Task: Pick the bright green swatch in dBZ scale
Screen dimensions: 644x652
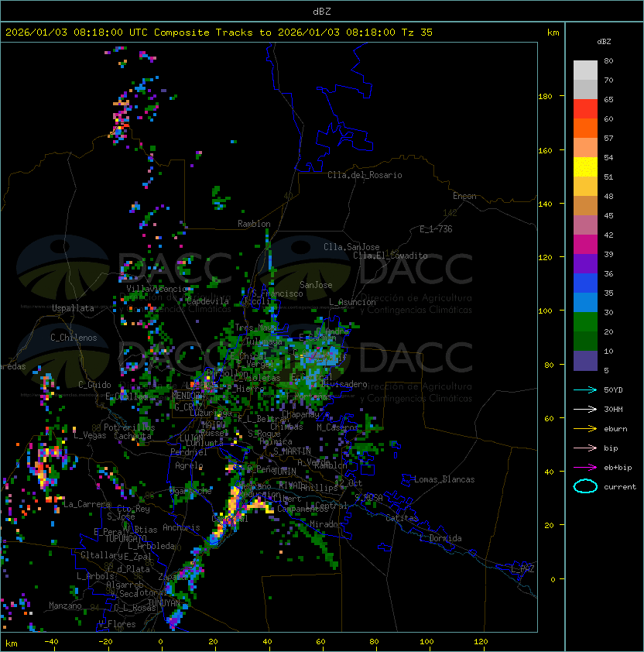Action: (585, 321)
